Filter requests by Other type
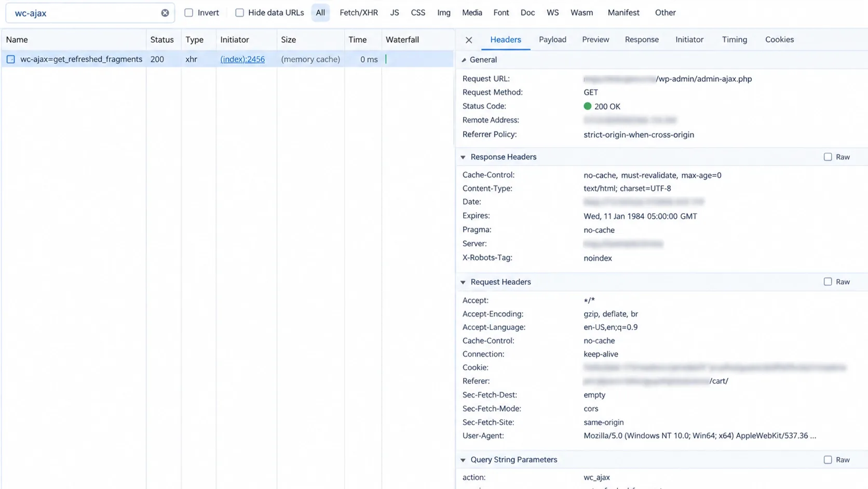Viewport: 868px width, 489px height. [x=665, y=12]
